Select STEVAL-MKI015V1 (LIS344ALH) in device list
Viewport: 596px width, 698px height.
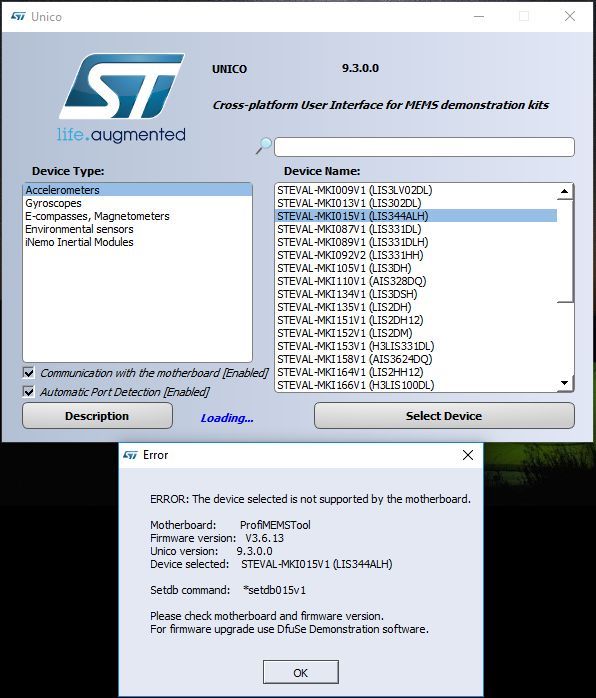tap(416, 216)
